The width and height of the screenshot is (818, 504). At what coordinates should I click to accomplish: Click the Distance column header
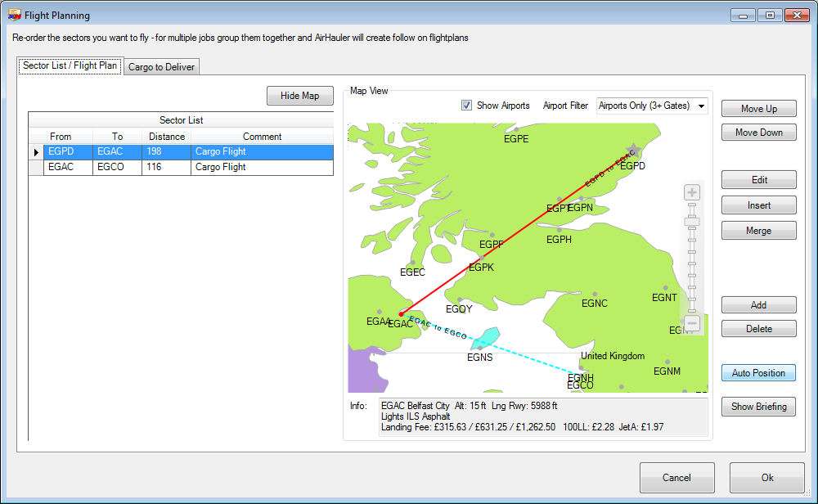click(x=167, y=137)
